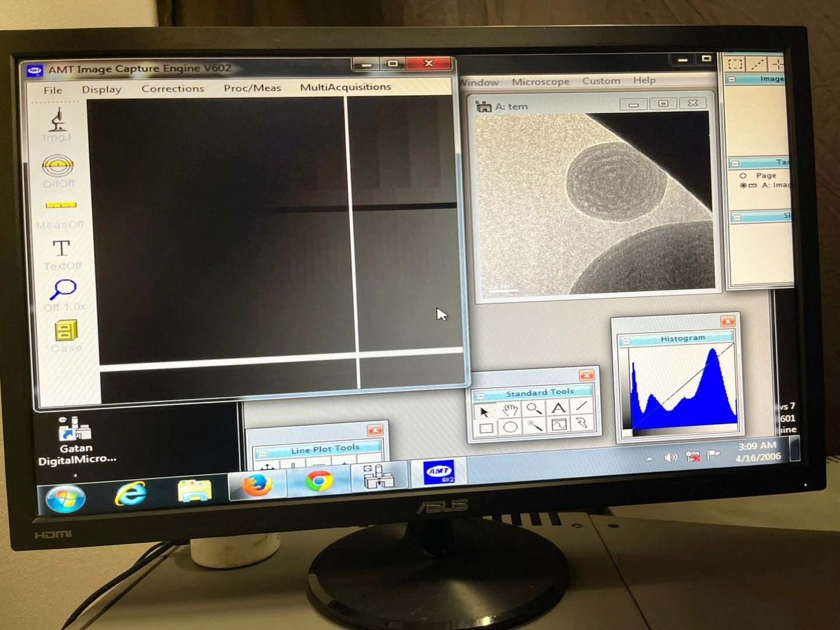Image resolution: width=840 pixels, height=630 pixels.
Task: Switch to Google Chrome on the taskbar
Action: tap(319, 481)
